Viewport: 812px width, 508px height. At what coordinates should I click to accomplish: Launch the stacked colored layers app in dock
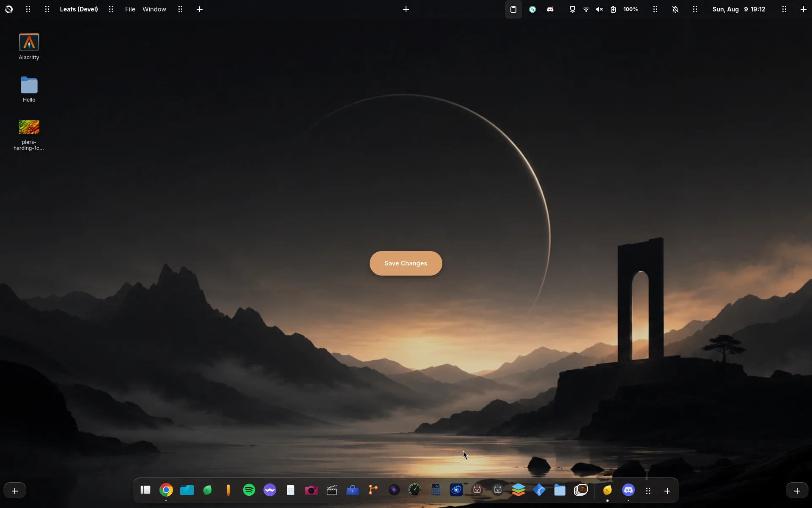pos(518,490)
